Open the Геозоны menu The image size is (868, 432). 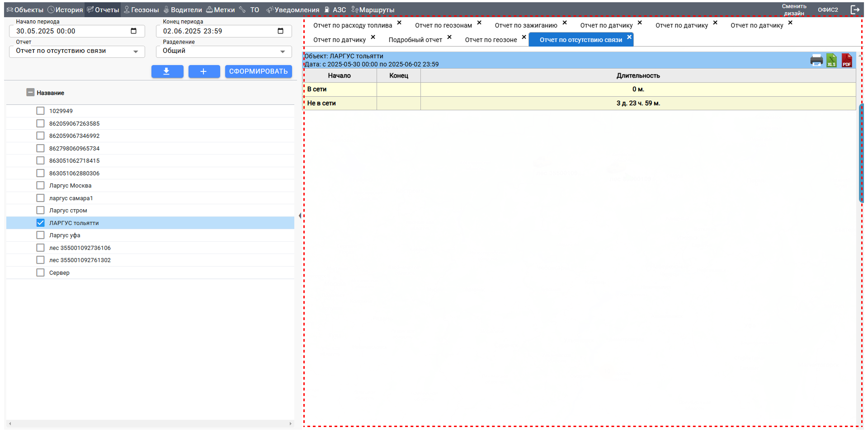[142, 10]
